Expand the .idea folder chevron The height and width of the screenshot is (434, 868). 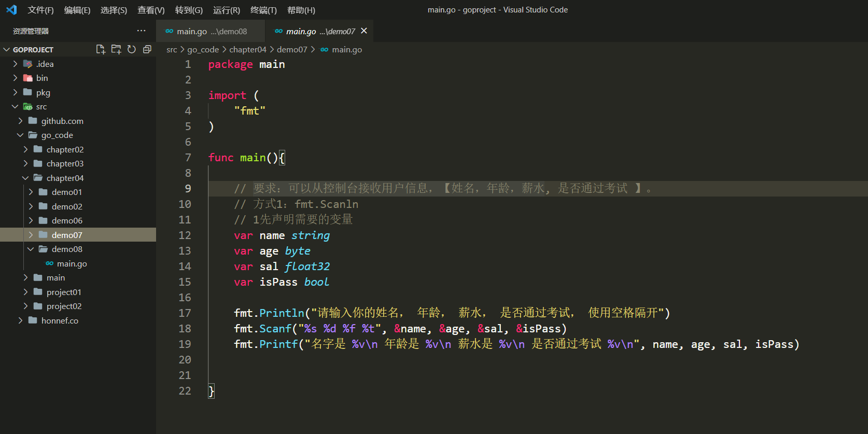tap(15, 64)
